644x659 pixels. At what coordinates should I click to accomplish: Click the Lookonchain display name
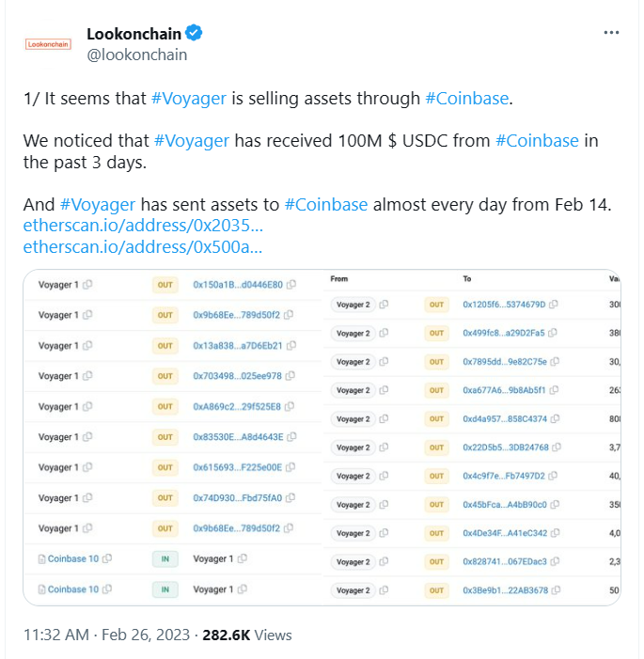(x=134, y=34)
